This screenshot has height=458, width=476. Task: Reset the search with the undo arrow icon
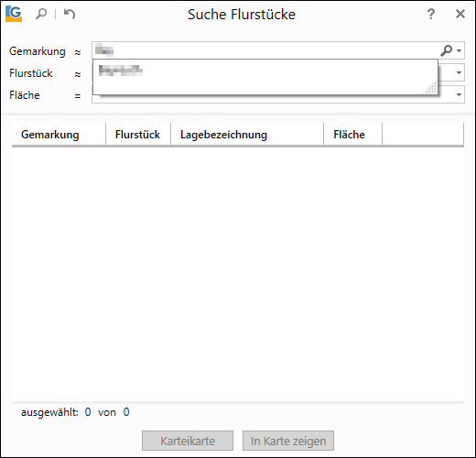tap(70, 14)
